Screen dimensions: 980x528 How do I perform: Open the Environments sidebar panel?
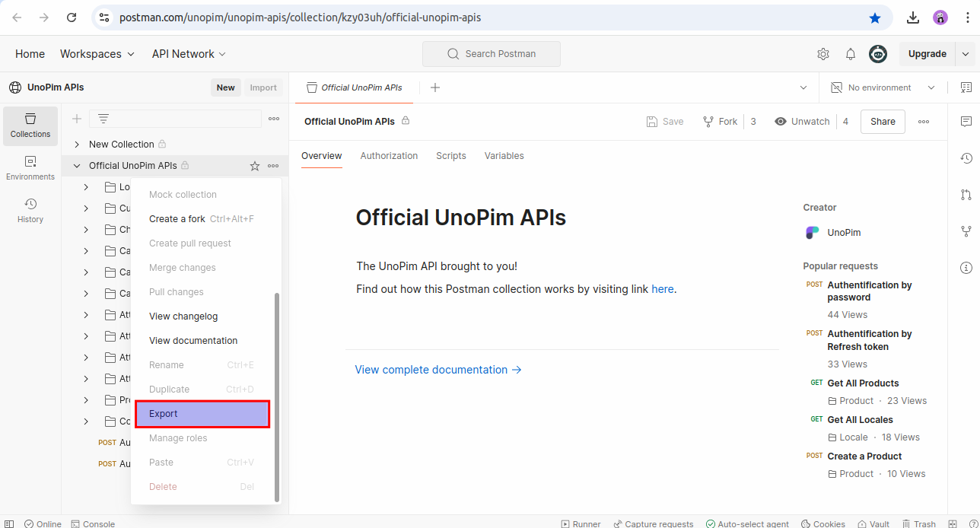[30, 168]
